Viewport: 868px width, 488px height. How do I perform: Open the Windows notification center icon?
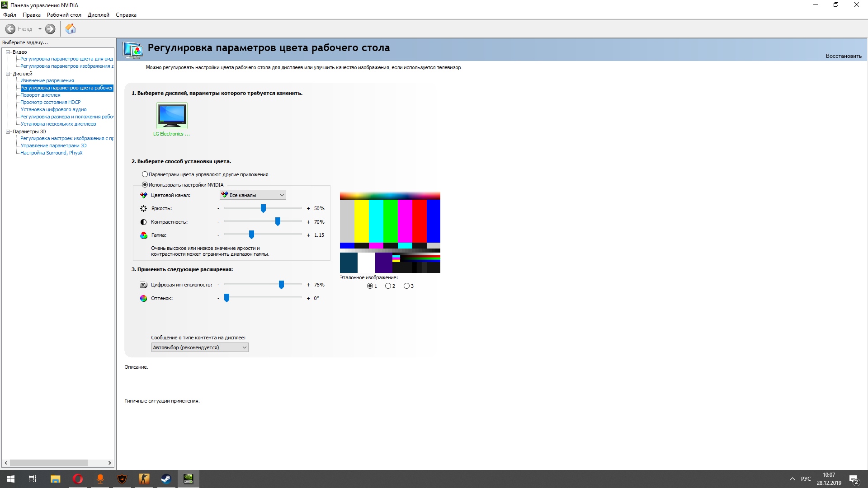coord(854,479)
